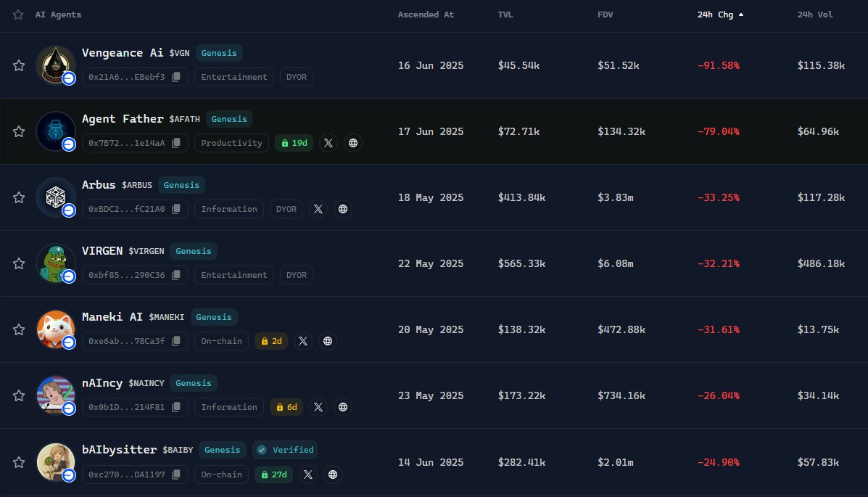Click Agent Father avatar image
This screenshot has height=497, width=868.
pos(55,131)
